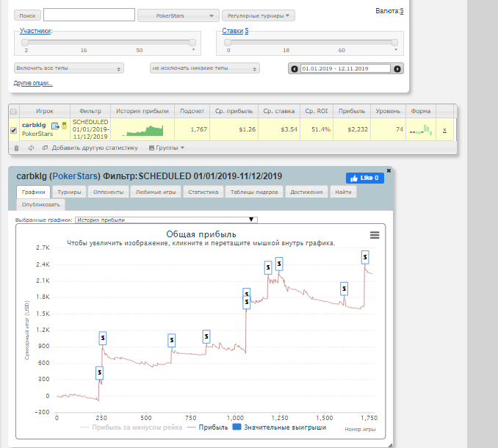The height and width of the screenshot is (448, 498).
Task: Open the Оппоненты tab
Action: point(108,192)
